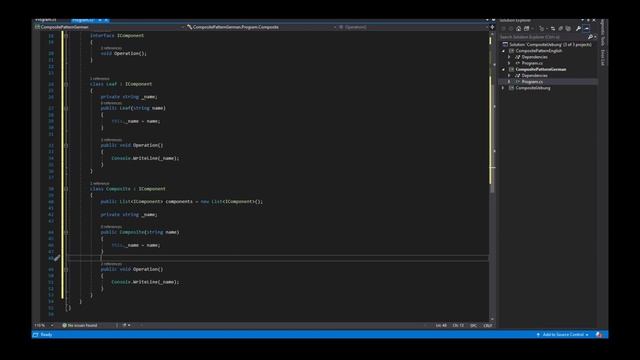Click the screwdriver quick actions icon in margin
640x360 pixels.
57,258
